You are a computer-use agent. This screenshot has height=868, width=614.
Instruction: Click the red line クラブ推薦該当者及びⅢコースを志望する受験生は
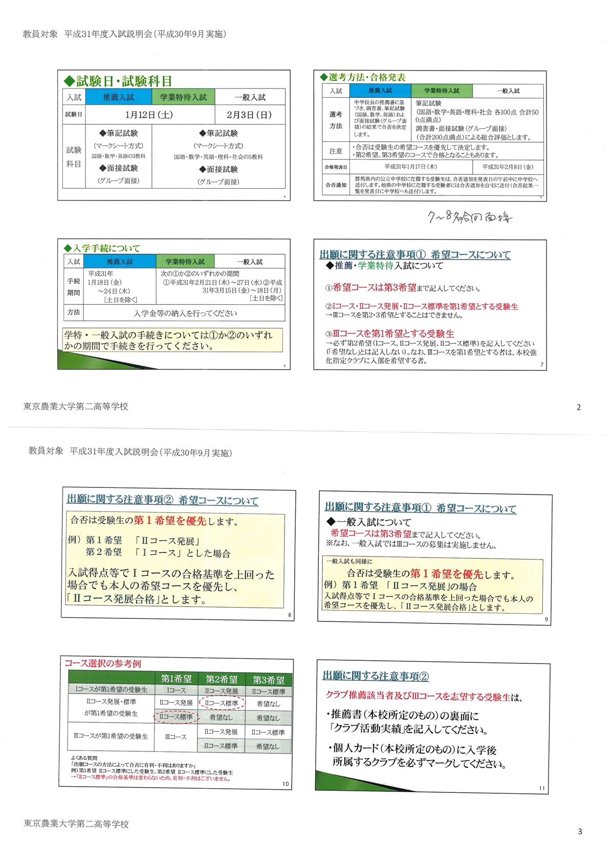pos(424,697)
